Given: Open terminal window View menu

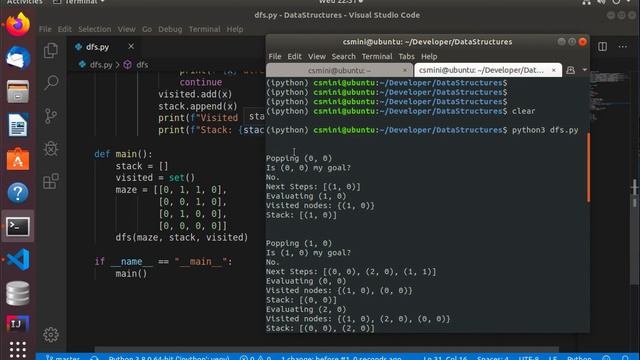Looking at the screenshot, I should click(x=317, y=57).
